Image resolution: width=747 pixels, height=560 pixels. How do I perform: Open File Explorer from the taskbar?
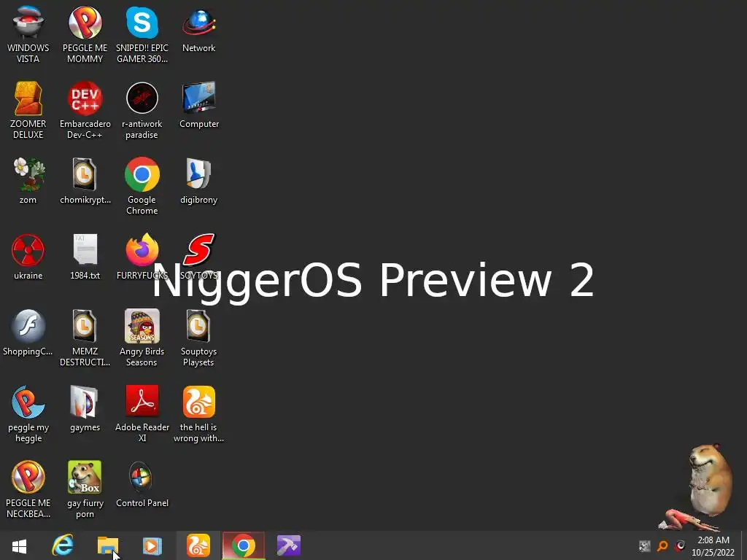[108, 545]
